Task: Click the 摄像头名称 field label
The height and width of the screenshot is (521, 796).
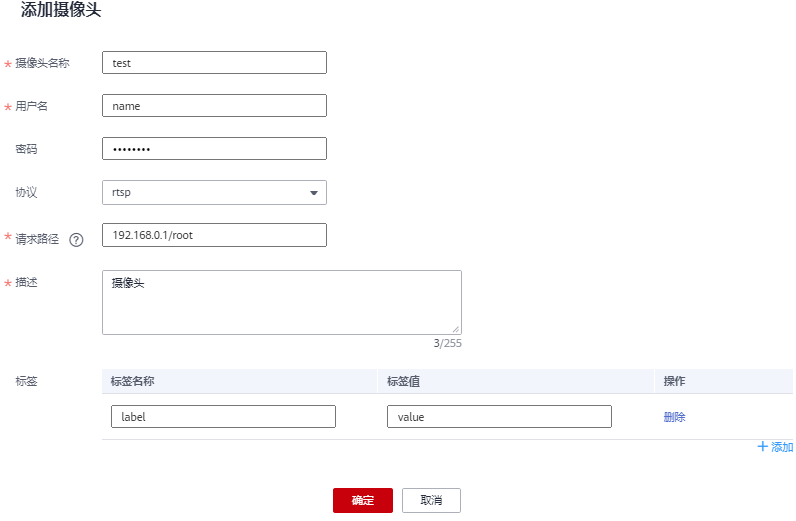Action: pos(42,63)
